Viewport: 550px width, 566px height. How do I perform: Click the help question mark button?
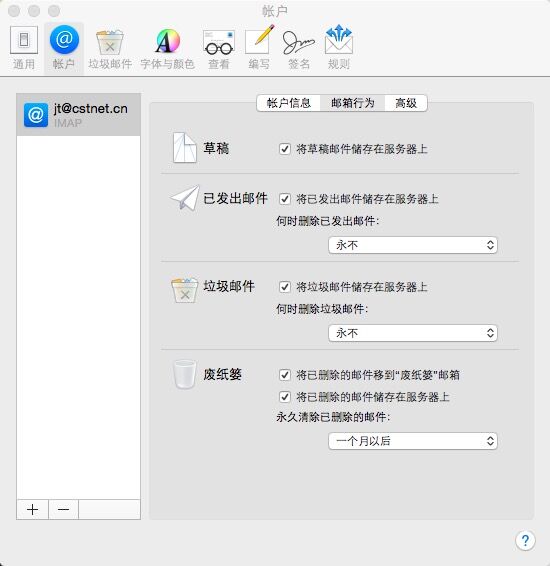[x=525, y=540]
